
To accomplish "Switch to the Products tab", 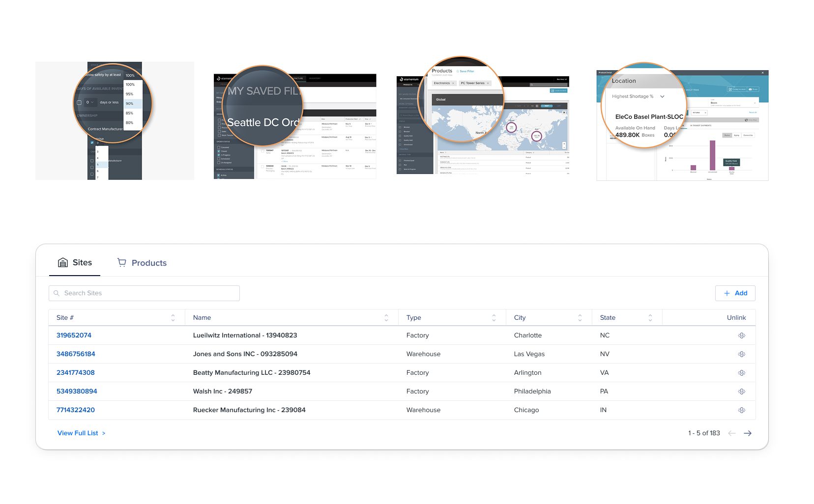I will pos(142,263).
